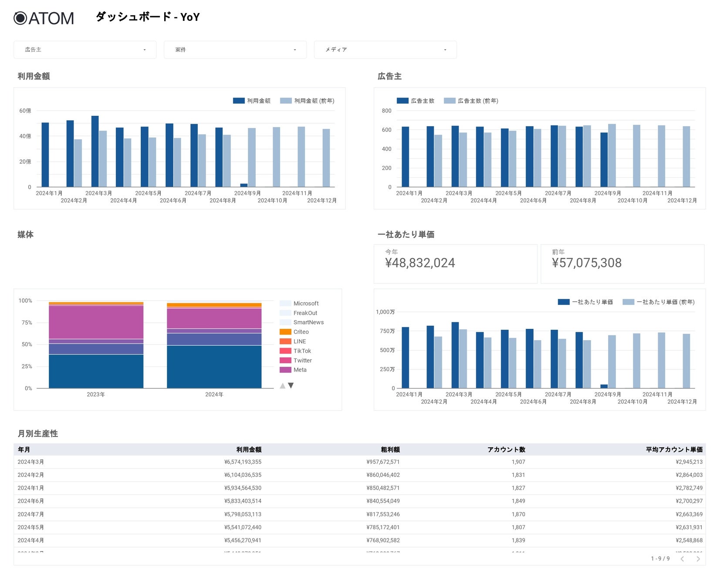
Task: Go to next table page arrow
Action: coord(698,559)
